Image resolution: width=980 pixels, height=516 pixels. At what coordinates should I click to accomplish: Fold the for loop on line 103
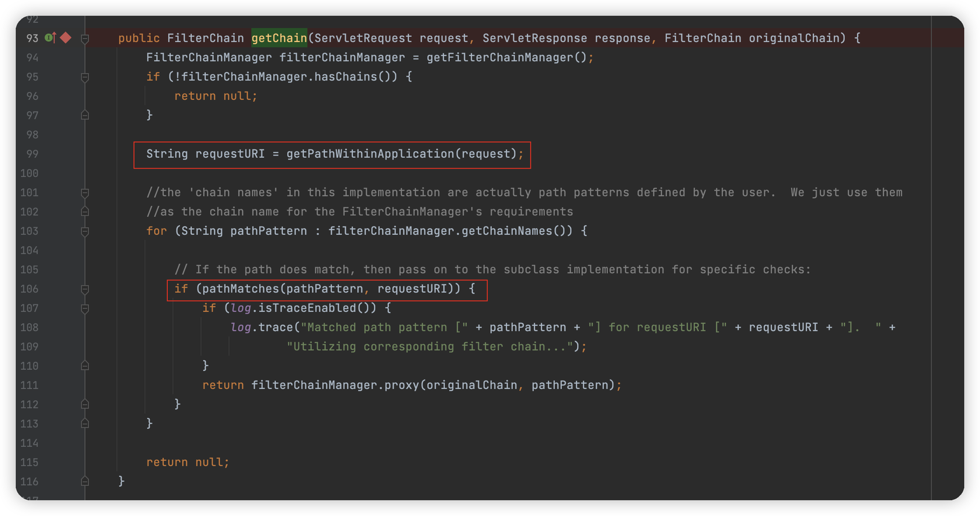pyautogui.click(x=85, y=231)
